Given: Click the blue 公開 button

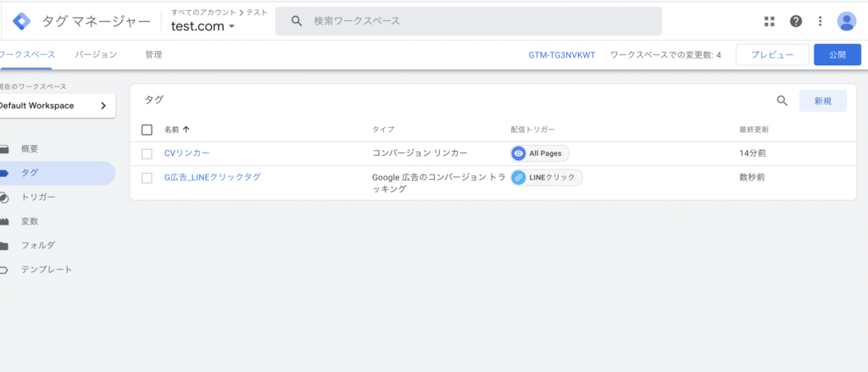Looking at the screenshot, I should pos(837,55).
